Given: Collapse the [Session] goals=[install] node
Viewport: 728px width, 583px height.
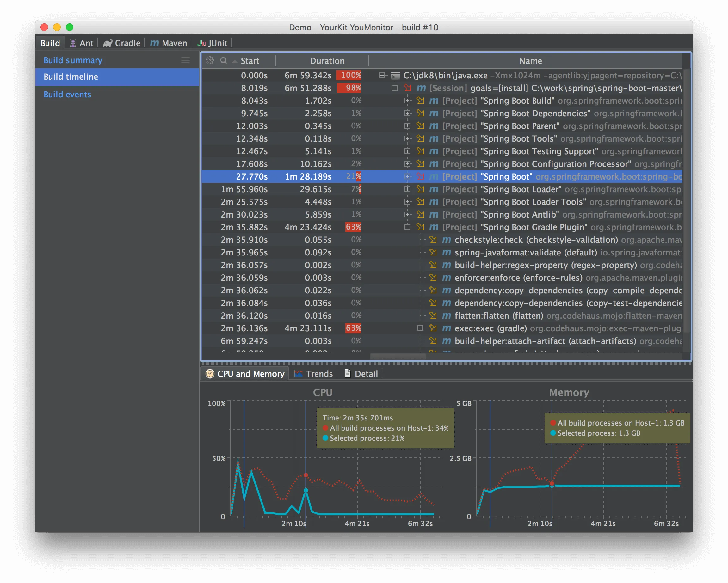Looking at the screenshot, I should coord(394,88).
